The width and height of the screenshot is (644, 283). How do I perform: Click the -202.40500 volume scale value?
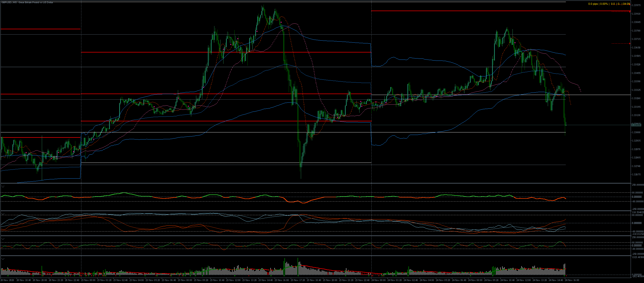(638, 276)
